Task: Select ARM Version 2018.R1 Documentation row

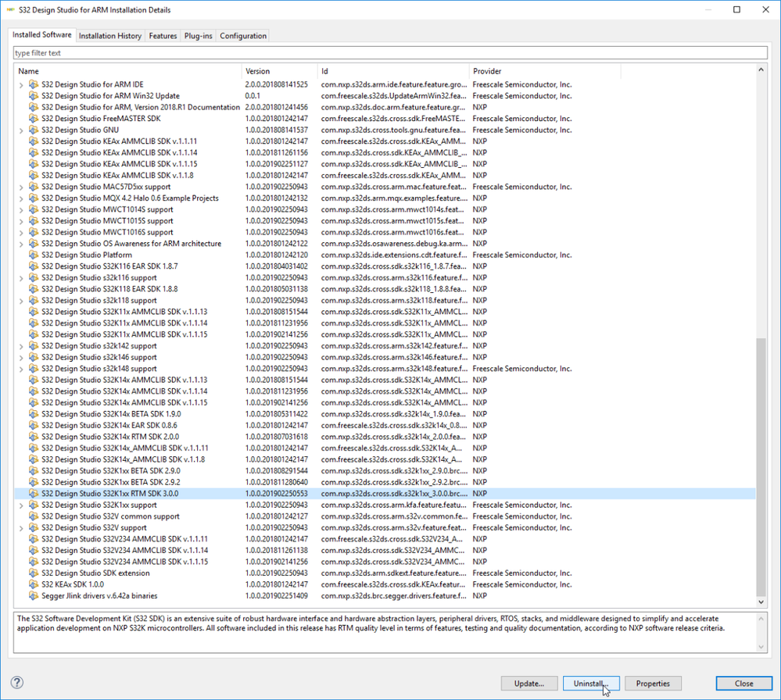Action: click(x=385, y=108)
